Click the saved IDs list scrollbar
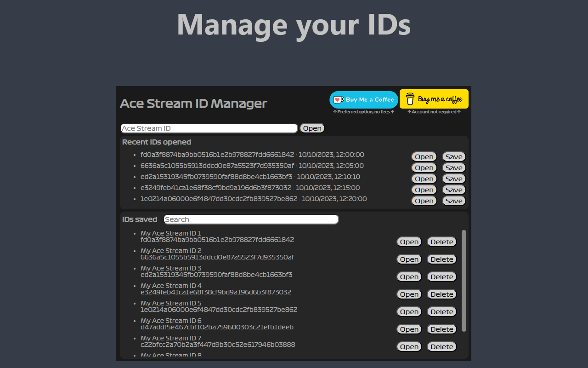 pyautogui.click(x=464, y=281)
